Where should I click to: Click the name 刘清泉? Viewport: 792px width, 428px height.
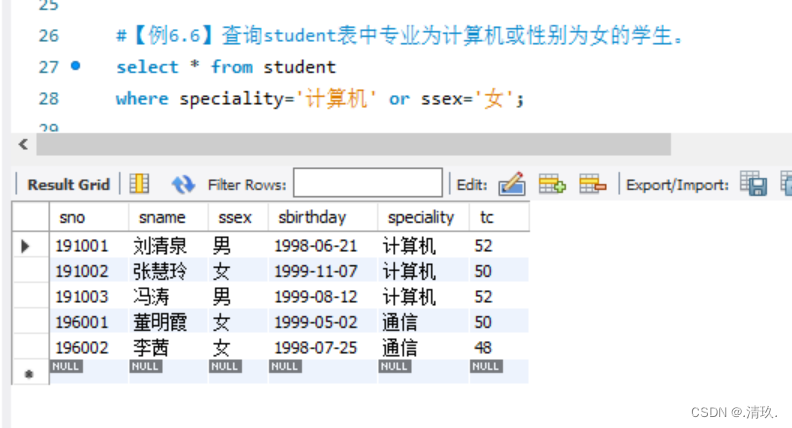160,246
